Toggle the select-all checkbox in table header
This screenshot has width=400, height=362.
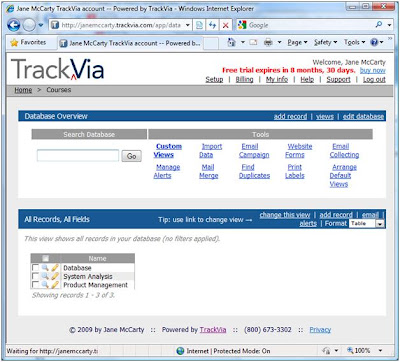click(x=45, y=258)
